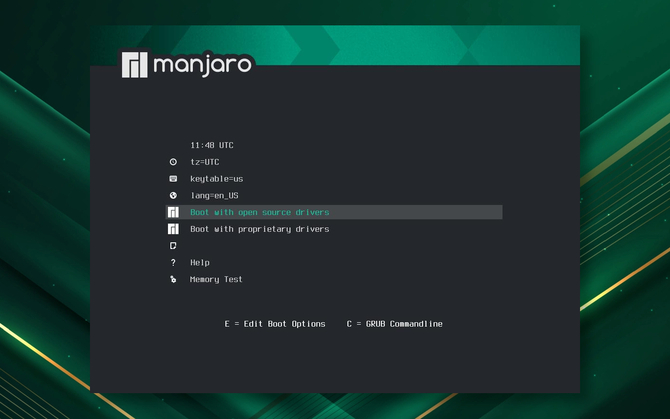The height and width of the screenshot is (419, 670).
Task: Click the keyboard icon beside keytable=us
Action: [173, 179]
